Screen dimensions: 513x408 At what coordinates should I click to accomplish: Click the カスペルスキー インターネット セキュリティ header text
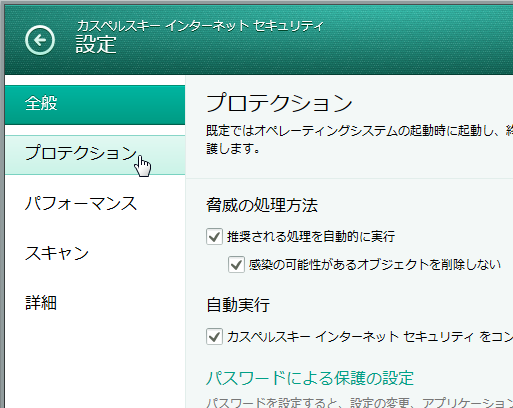click(x=200, y=26)
